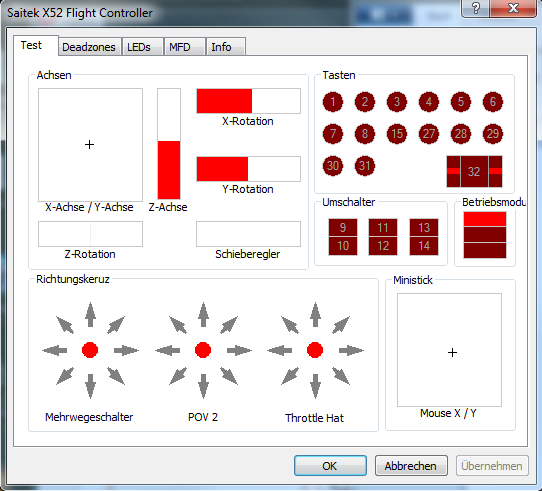Image resolution: width=542 pixels, height=491 pixels.
Task: Click button indicator number 1
Action: 333,102
